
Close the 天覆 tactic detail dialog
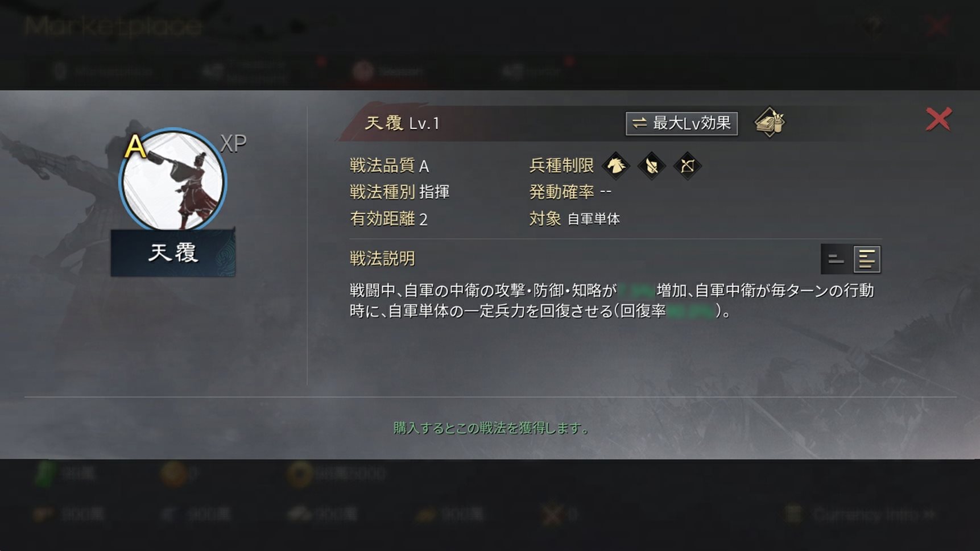[938, 119]
